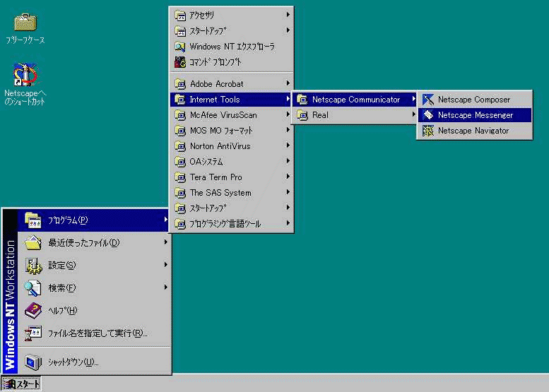Click the MOS MO フォーマット folder icon

[x=180, y=131]
